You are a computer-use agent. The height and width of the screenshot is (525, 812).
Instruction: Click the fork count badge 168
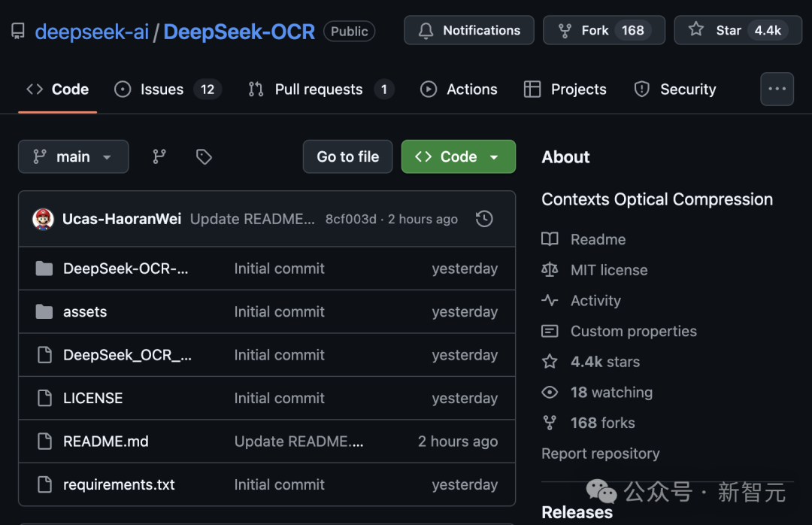(633, 30)
